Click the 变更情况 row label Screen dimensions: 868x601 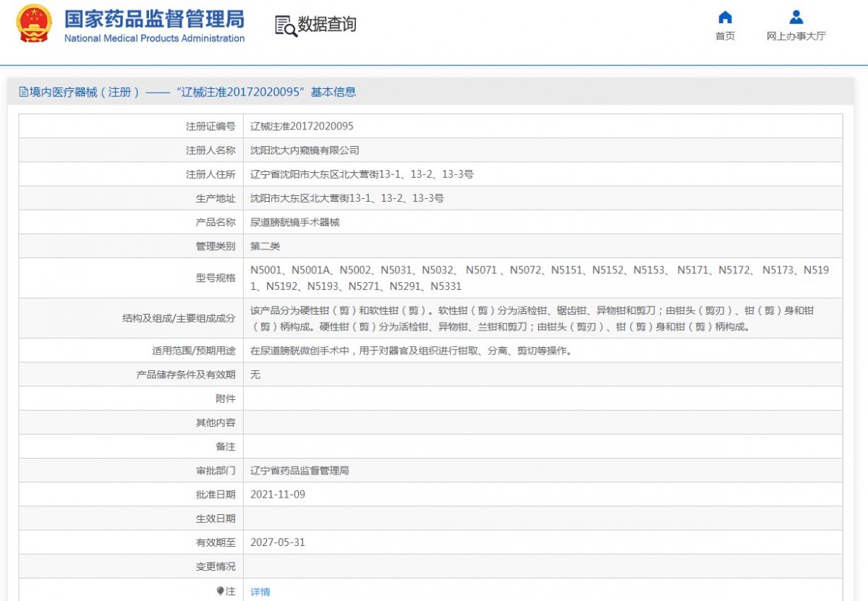(216, 566)
